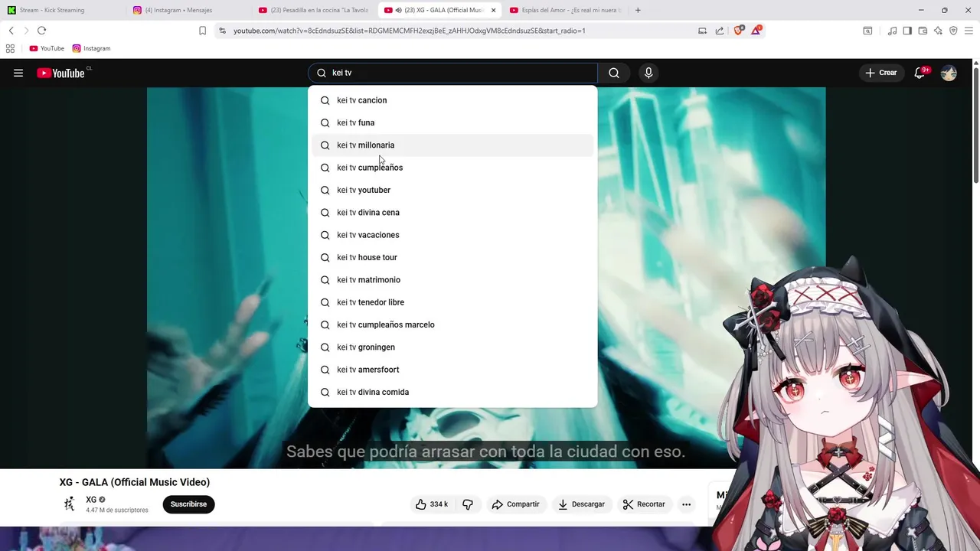The width and height of the screenshot is (980, 551).
Task: Switch to the Instagram Mensajes tab
Action: (189, 10)
